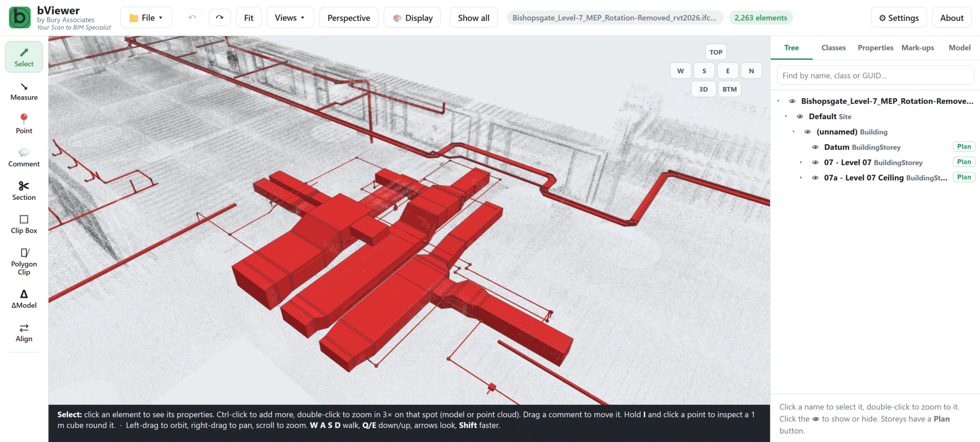The width and height of the screenshot is (980, 442).
Task: Expand 07a - Level 07 Ceiling node
Action: point(801,178)
